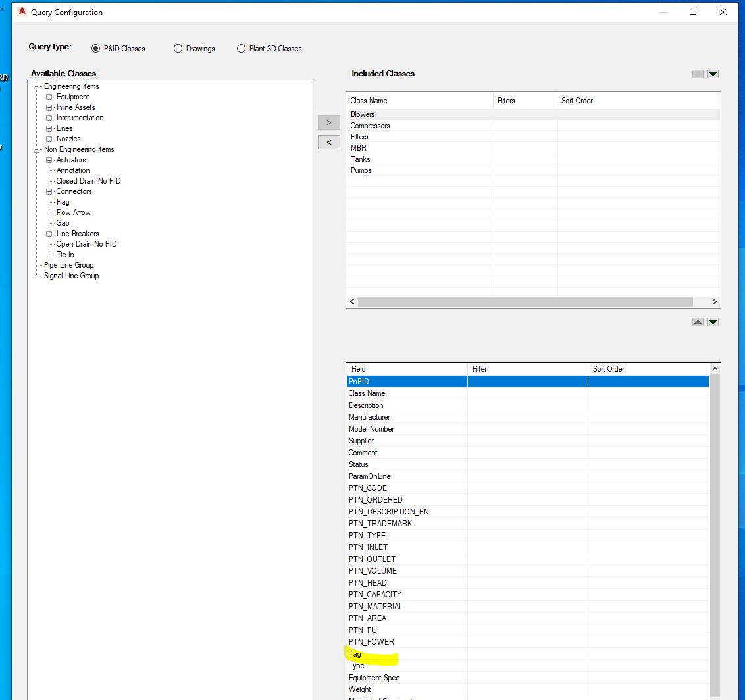Select Annotation under Non Engineering Items

[x=72, y=170]
